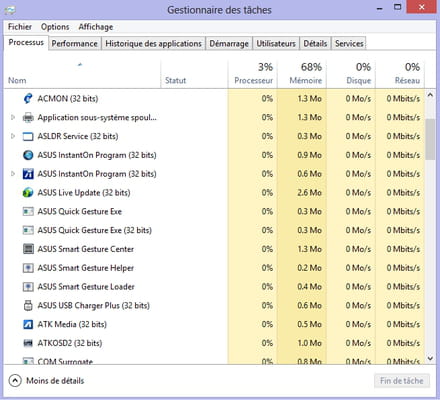Click the ASUS Smart Gesture Center icon
The width and height of the screenshot is (440, 401).
(28, 249)
